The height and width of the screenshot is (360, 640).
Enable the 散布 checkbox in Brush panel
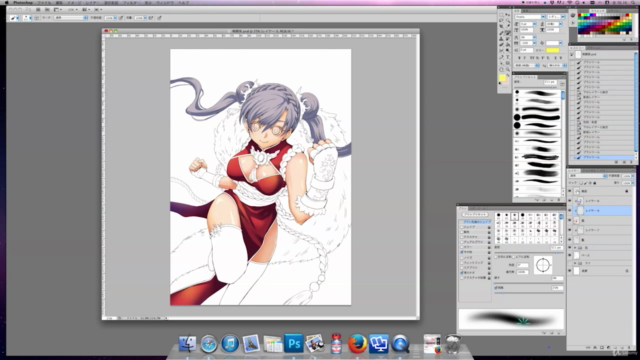click(462, 232)
